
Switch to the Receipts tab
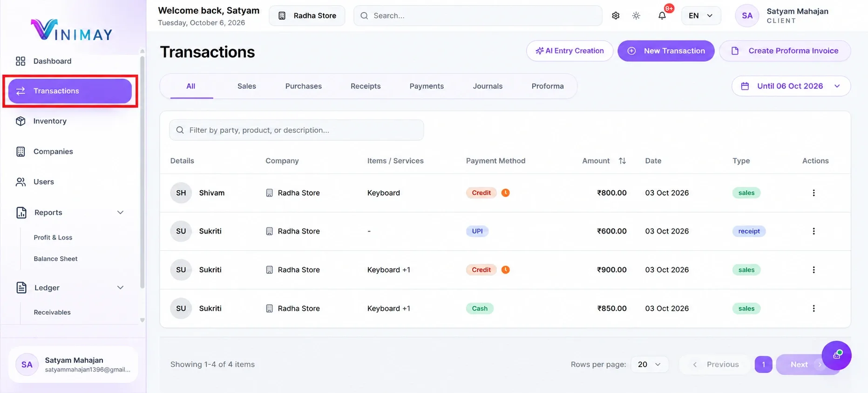pos(366,86)
